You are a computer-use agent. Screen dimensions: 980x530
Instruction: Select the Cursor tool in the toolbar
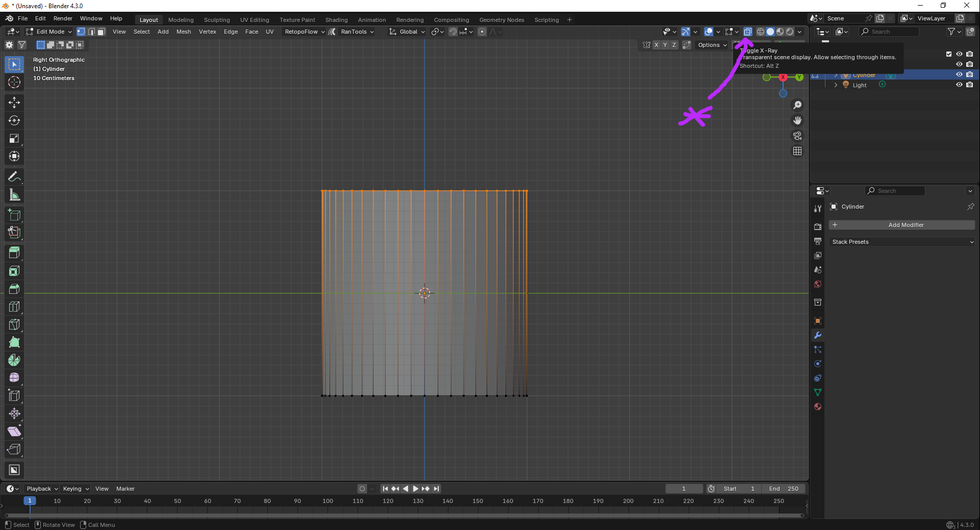[14, 82]
